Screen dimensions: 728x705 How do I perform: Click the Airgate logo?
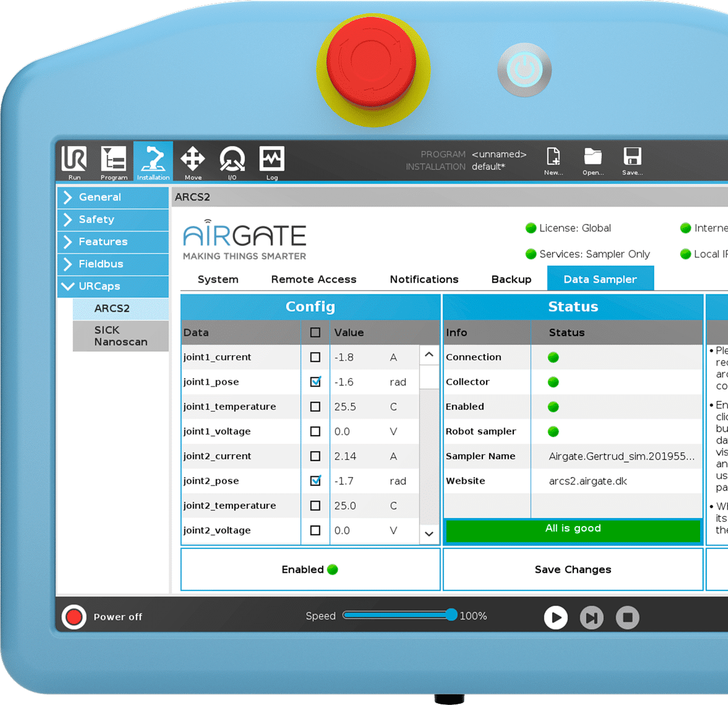click(244, 240)
